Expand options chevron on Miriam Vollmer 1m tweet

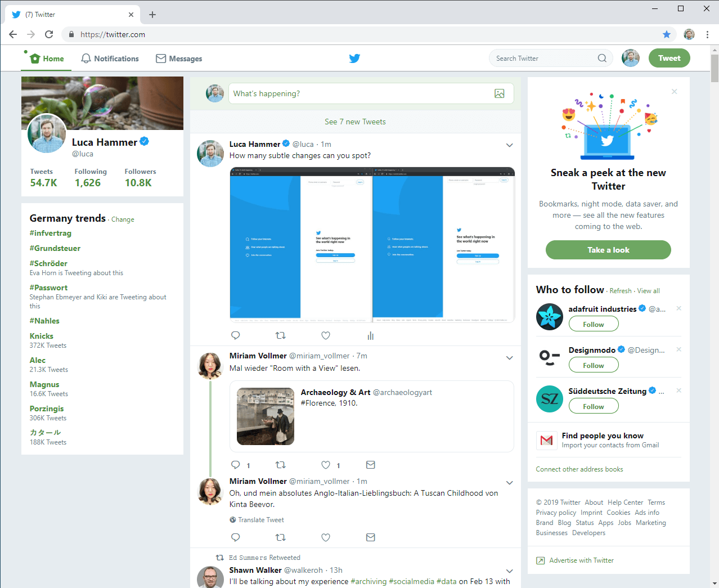(x=509, y=483)
